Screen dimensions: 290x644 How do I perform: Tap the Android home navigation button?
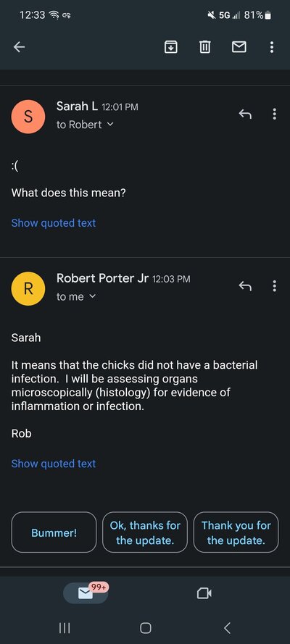coord(146,628)
